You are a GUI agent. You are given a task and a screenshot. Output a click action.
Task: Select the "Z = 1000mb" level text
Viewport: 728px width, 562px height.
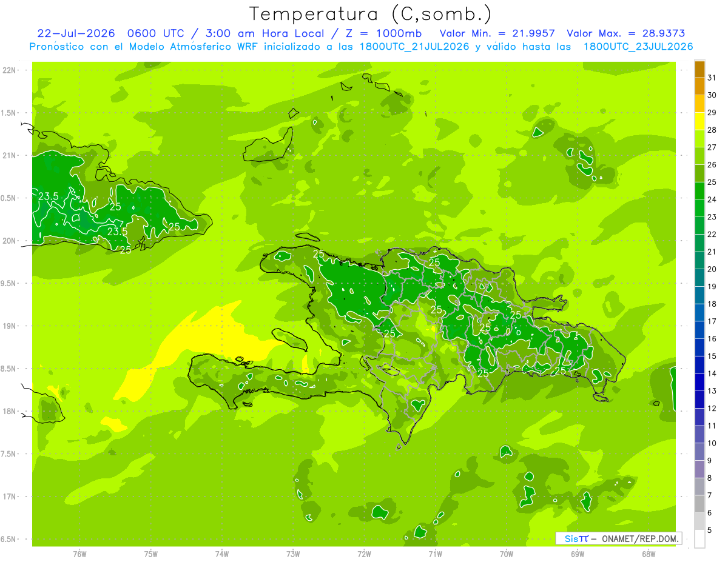click(x=385, y=33)
